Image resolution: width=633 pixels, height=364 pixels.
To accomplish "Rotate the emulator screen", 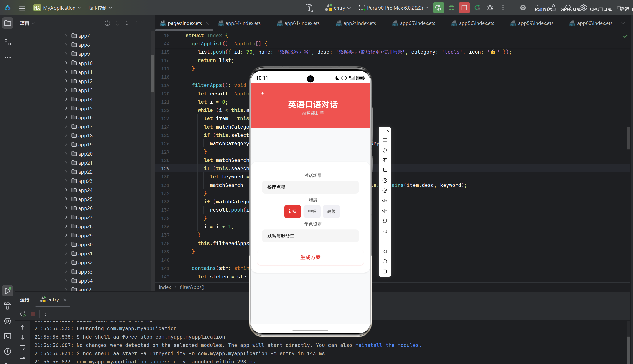I will 385,221.
